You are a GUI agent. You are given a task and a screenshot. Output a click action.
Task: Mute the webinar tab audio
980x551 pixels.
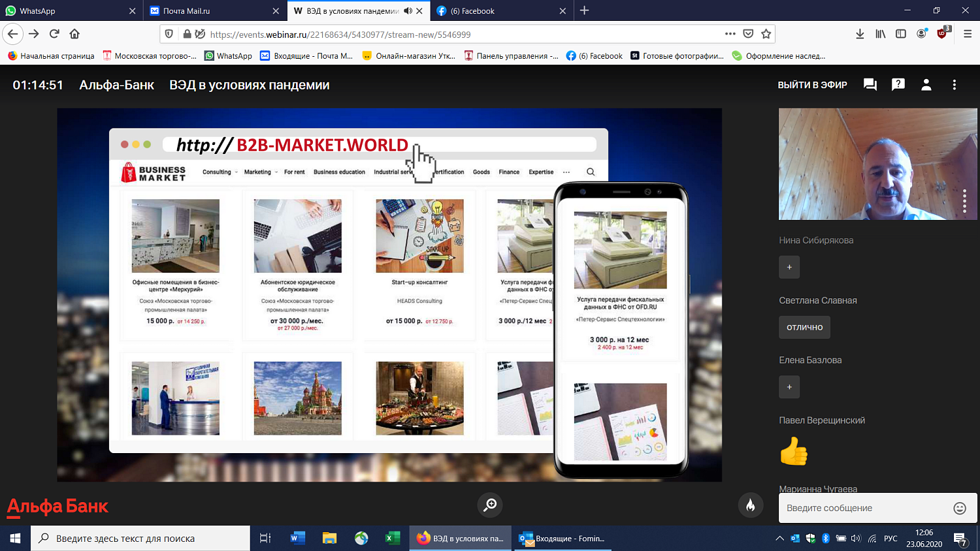tap(408, 11)
